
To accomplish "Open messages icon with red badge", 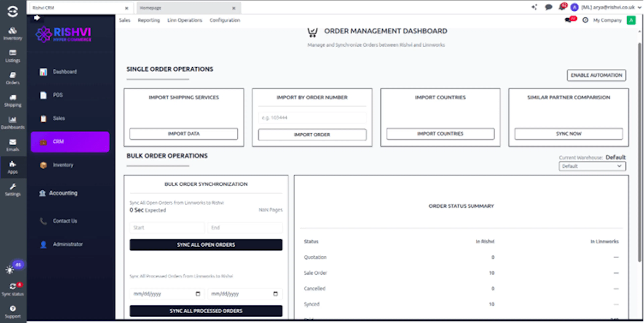I will click(569, 20).
